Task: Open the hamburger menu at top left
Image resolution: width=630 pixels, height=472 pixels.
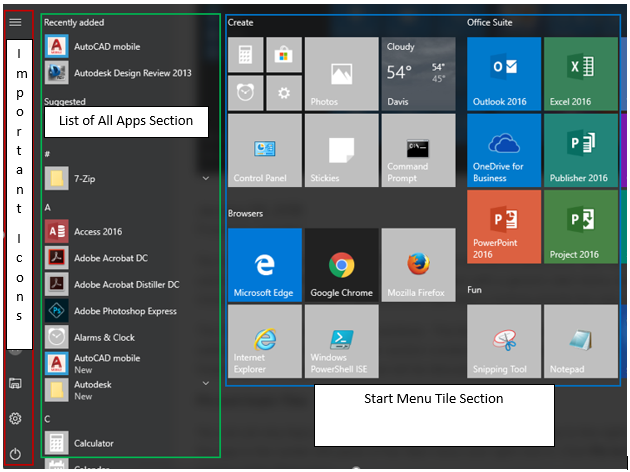Action: pos(15,22)
